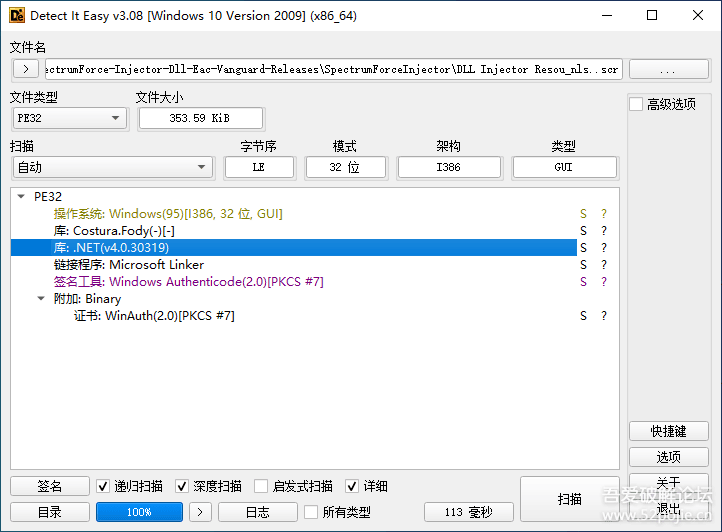Select the 库: .NET(v4.0.30319) row
Screen dimensions: 722x532
[x=294, y=248]
